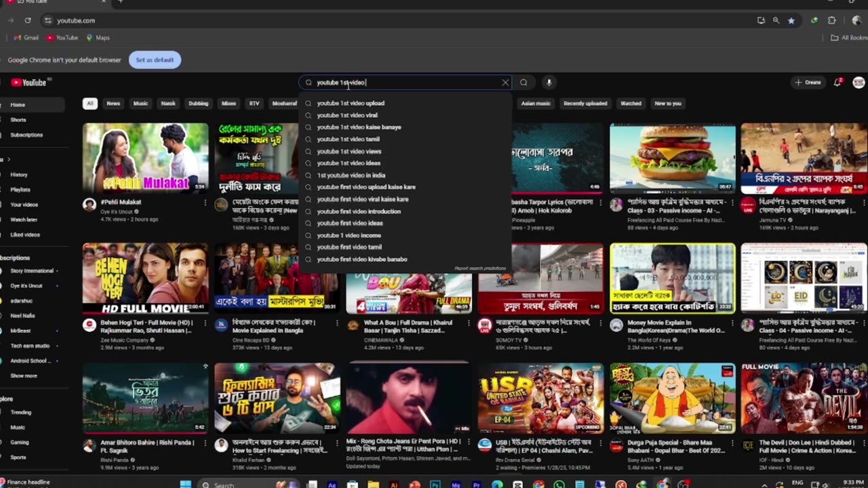This screenshot has width=868, height=488.
Task: Pick suggestion '1st youtube video in india'
Action: 405,175
